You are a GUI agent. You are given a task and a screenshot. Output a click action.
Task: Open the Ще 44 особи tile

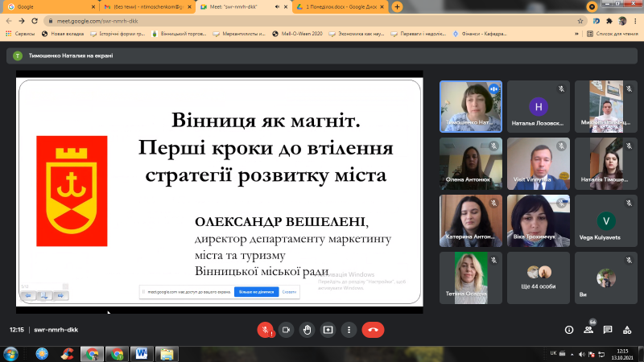click(x=539, y=278)
